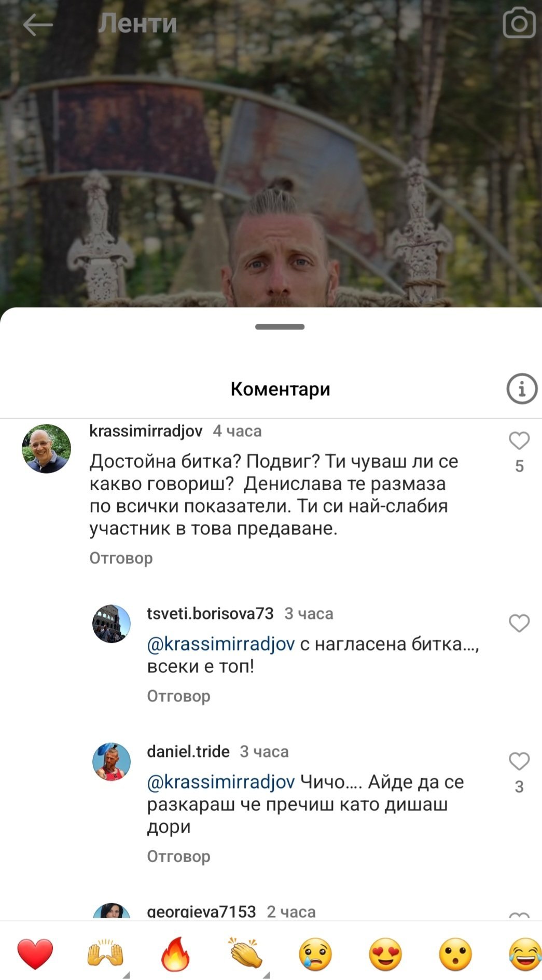
Task: Open the @krassimirradjov mention in daniel.tride's reply
Action: coord(221,782)
